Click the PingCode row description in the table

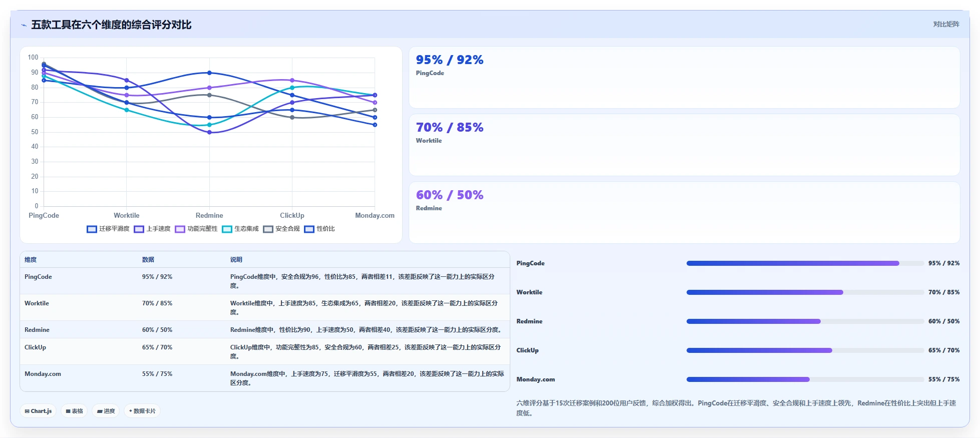363,281
